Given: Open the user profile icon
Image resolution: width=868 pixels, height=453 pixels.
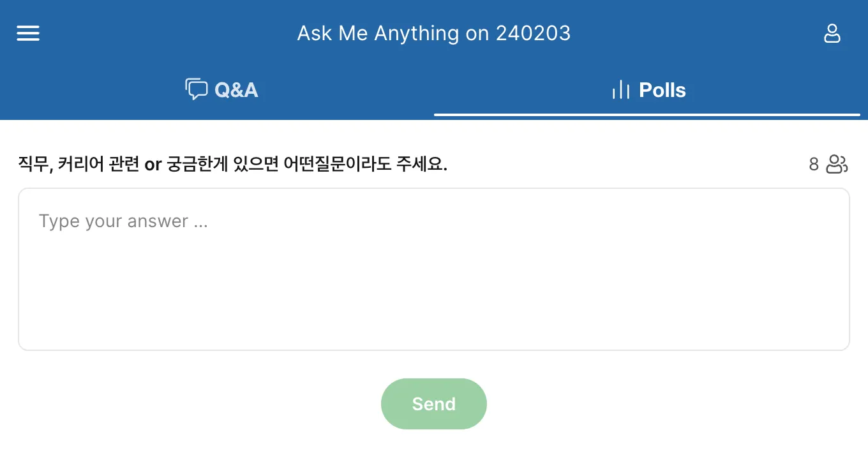Looking at the screenshot, I should [x=832, y=33].
